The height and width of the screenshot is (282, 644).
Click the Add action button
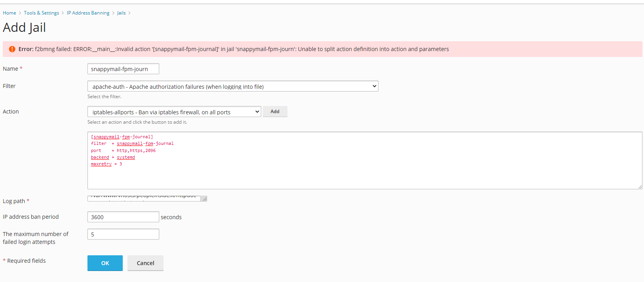click(x=275, y=112)
